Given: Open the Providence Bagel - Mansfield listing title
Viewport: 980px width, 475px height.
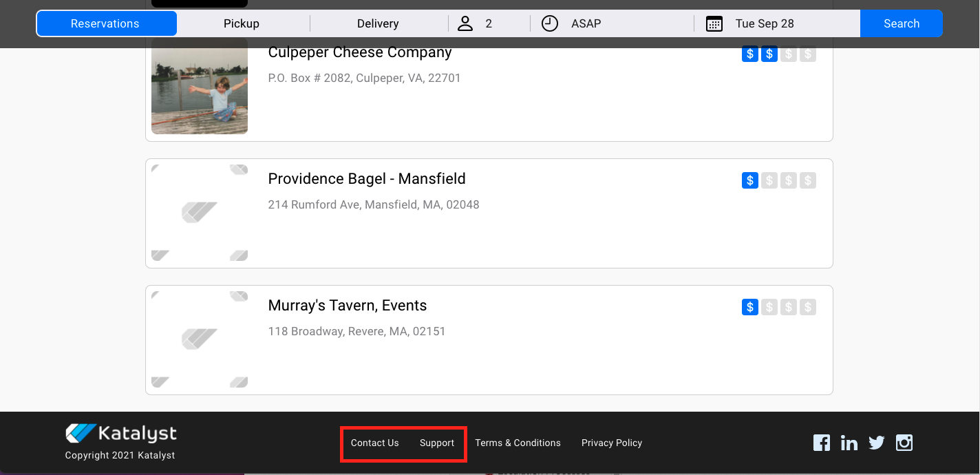Looking at the screenshot, I should 367,179.
